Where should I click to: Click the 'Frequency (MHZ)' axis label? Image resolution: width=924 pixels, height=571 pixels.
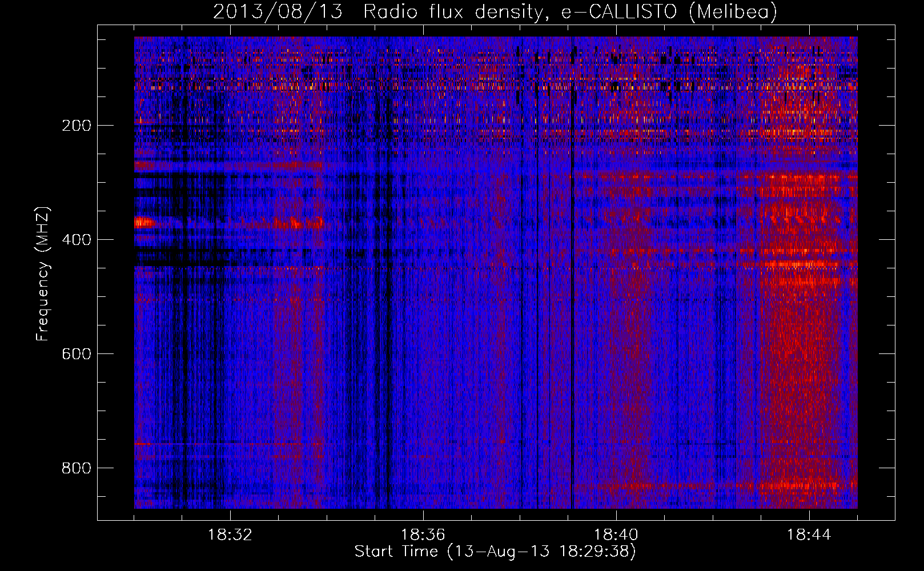tap(43, 274)
